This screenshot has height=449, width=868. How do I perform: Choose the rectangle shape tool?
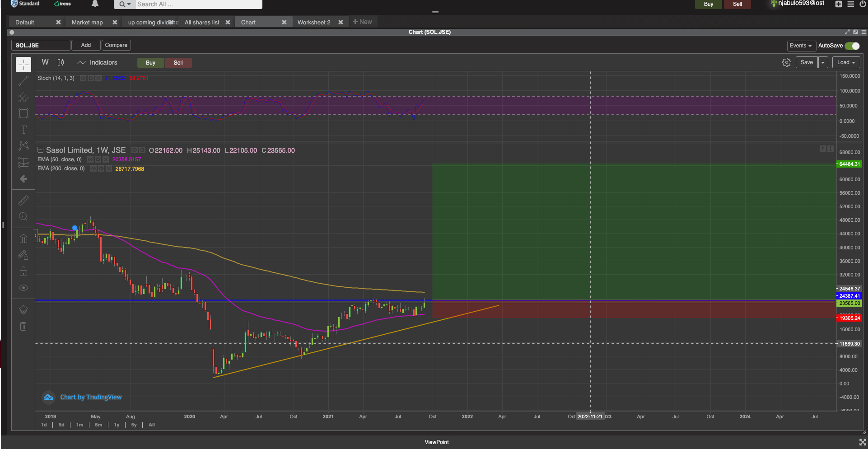point(23,114)
